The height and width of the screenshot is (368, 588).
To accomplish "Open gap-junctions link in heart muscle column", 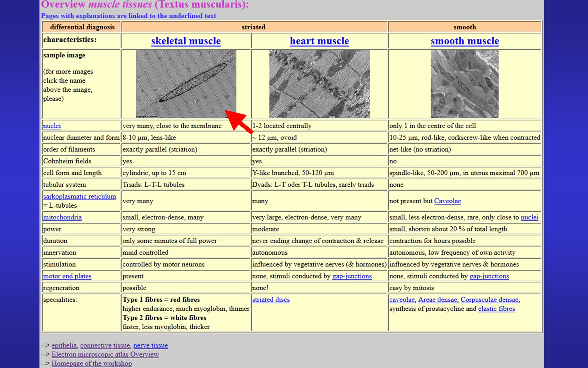I will (x=352, y=276).
